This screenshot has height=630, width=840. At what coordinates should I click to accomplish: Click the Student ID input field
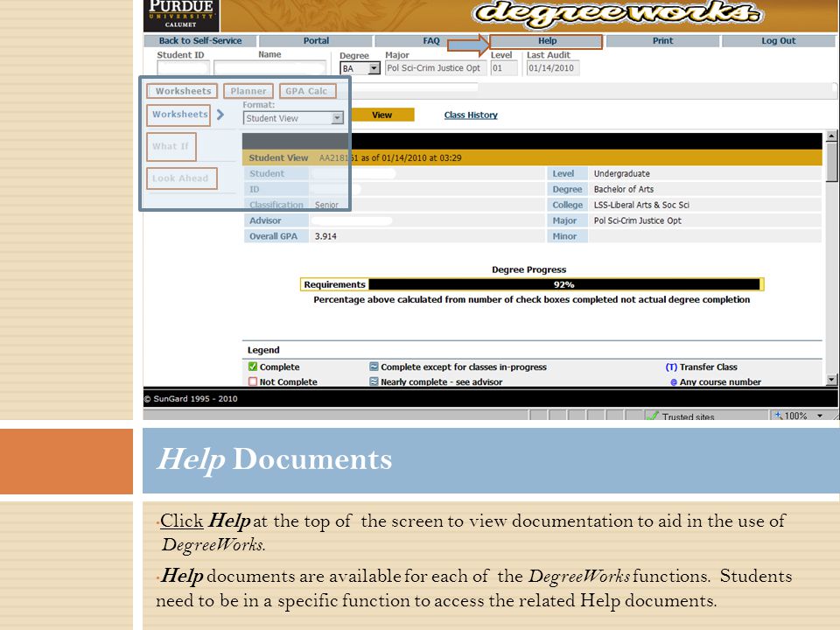point(183,68)
